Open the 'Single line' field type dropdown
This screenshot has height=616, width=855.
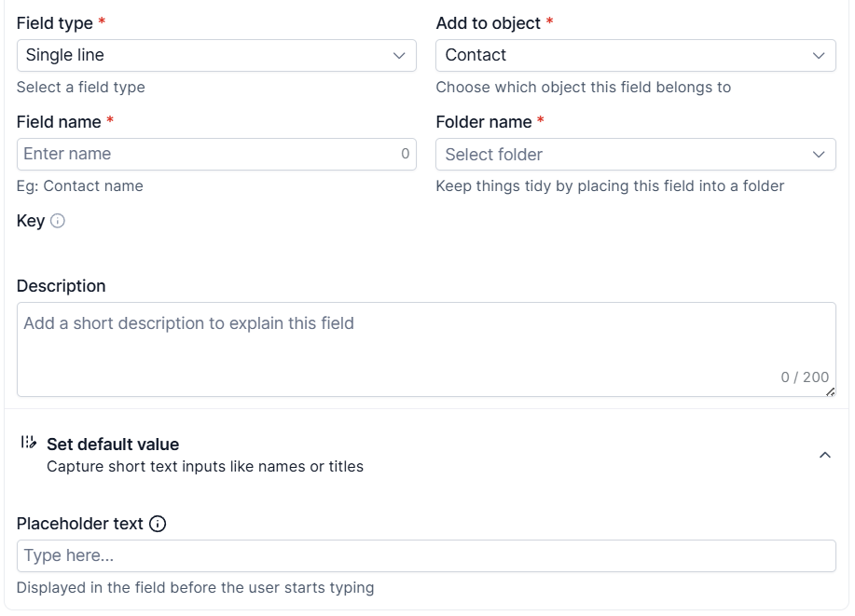click(205, 55)
